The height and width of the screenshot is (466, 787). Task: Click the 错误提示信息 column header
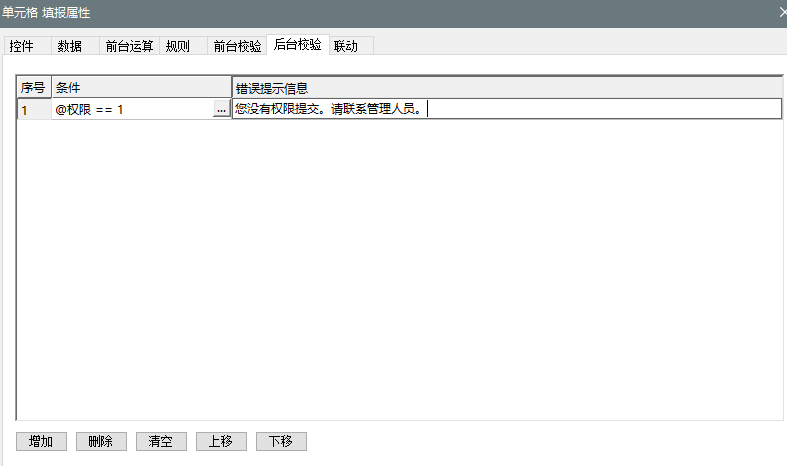(x=506, y=88)
